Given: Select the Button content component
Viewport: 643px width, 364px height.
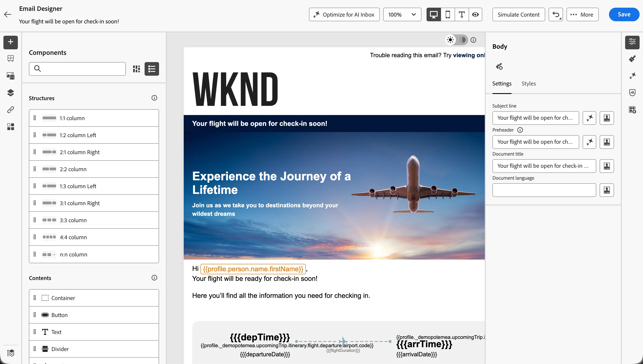Looking at the screenshot, I should point(94,315).
